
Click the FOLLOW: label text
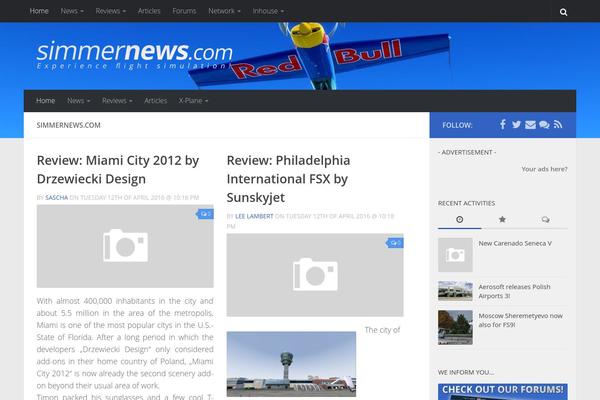point(457,125)
